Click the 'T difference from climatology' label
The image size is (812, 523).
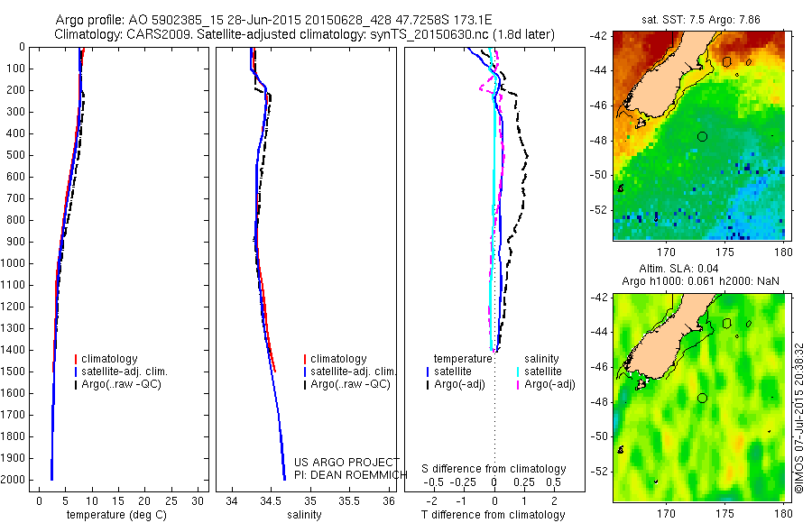click(x=493, y=515)
